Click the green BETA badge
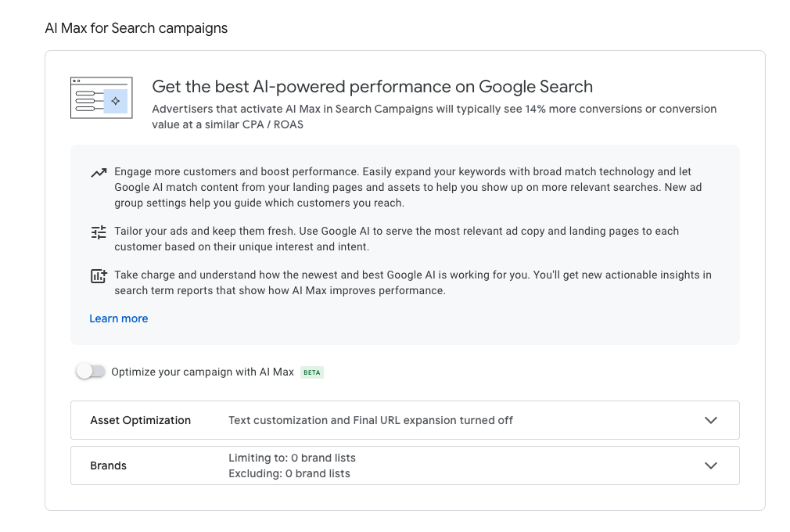This screenshot has width=790, height=532. (312, 372)
